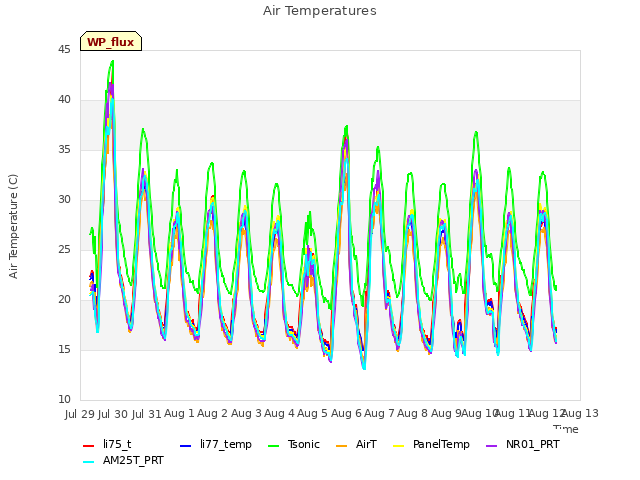The width and height of the screenshot is (640, 480).
Task: Click the 30 y-axis tick label
Action: pyautogui.click(x=64, y=200)
